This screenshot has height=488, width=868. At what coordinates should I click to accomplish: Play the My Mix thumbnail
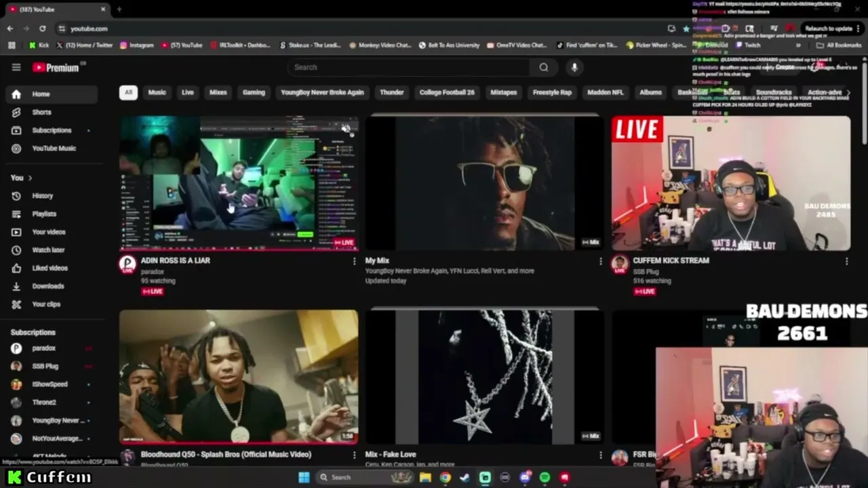pyautogui.click(x=484, y=183)
